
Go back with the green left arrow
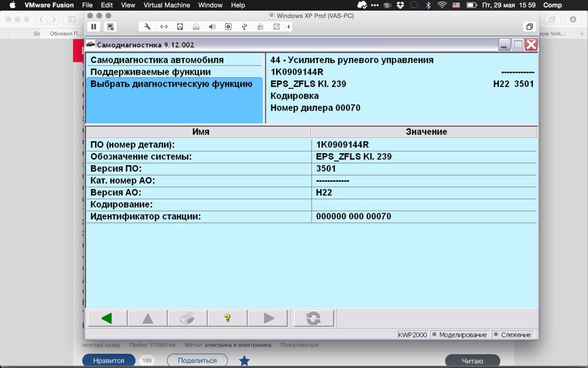click(107, 318)
